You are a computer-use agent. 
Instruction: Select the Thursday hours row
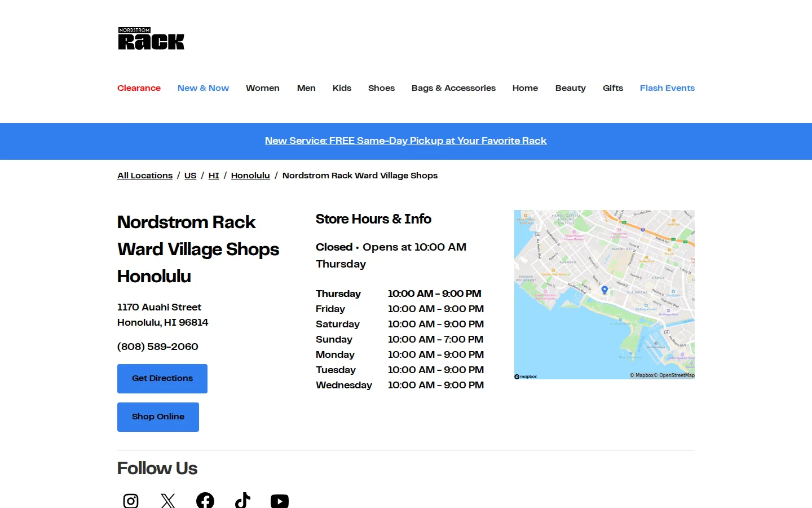399,294
